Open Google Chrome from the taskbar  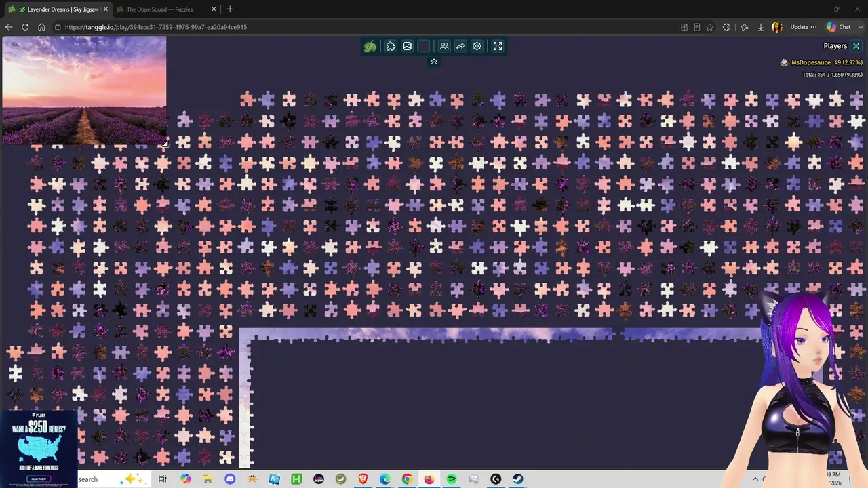407,479
